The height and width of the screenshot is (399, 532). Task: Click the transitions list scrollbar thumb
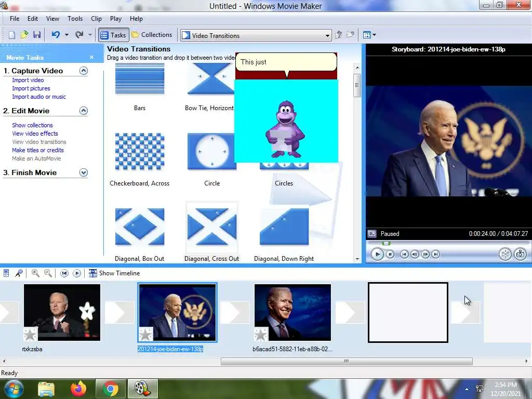pyautogui.click(x=357, y=85)
